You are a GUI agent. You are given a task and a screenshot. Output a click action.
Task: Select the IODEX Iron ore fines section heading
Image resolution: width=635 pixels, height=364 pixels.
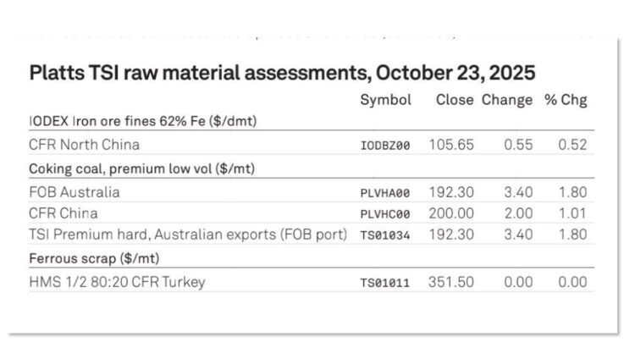[x=142, y=121]
